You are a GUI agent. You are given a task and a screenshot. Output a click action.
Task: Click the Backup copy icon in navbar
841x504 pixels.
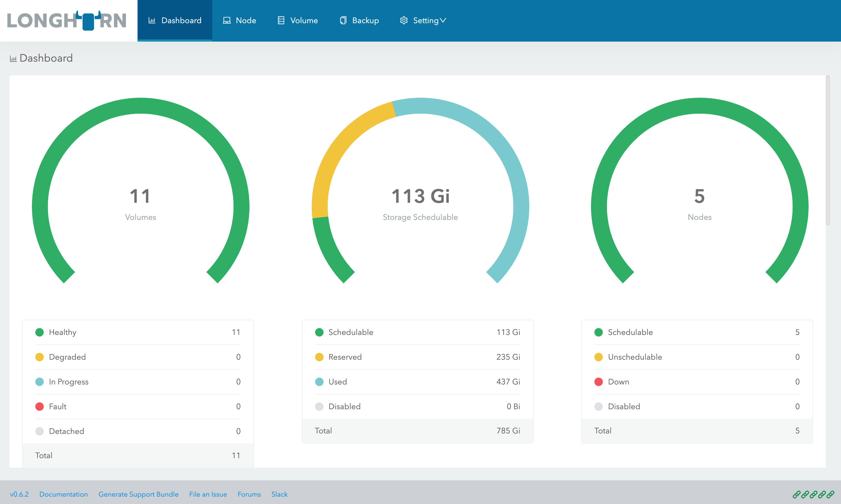343,20
